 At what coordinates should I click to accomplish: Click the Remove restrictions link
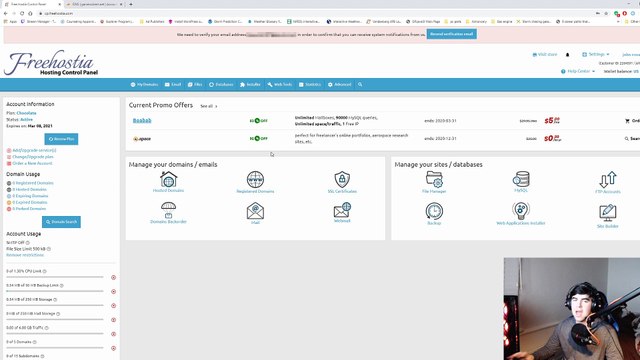pos(25,255)
